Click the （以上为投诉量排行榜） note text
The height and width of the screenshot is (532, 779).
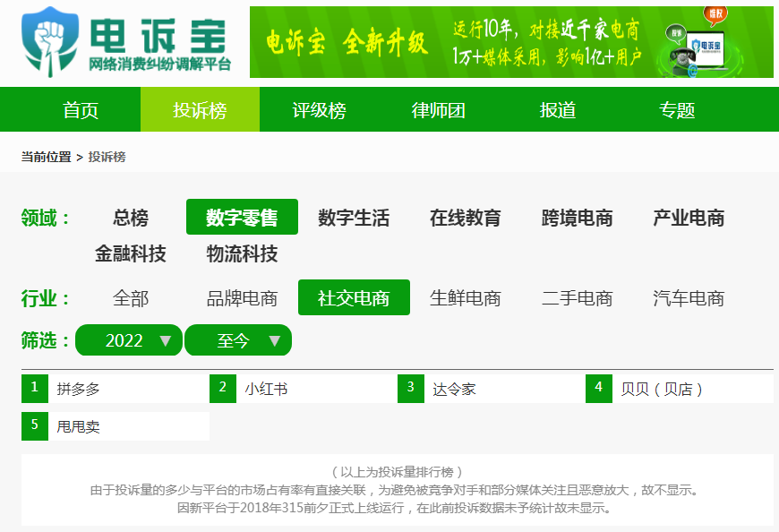click(398, 471)
